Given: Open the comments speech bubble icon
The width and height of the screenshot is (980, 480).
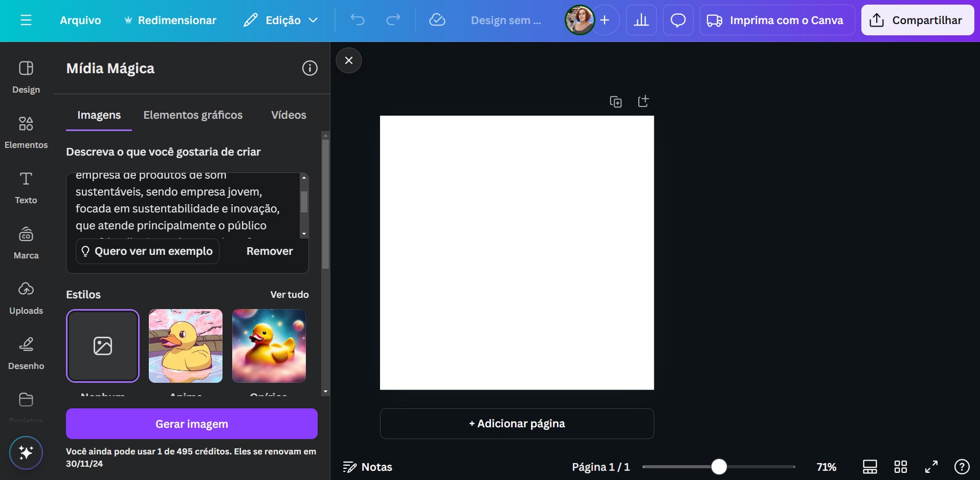Looking at the screenshot, I should [x=678, y=20].
